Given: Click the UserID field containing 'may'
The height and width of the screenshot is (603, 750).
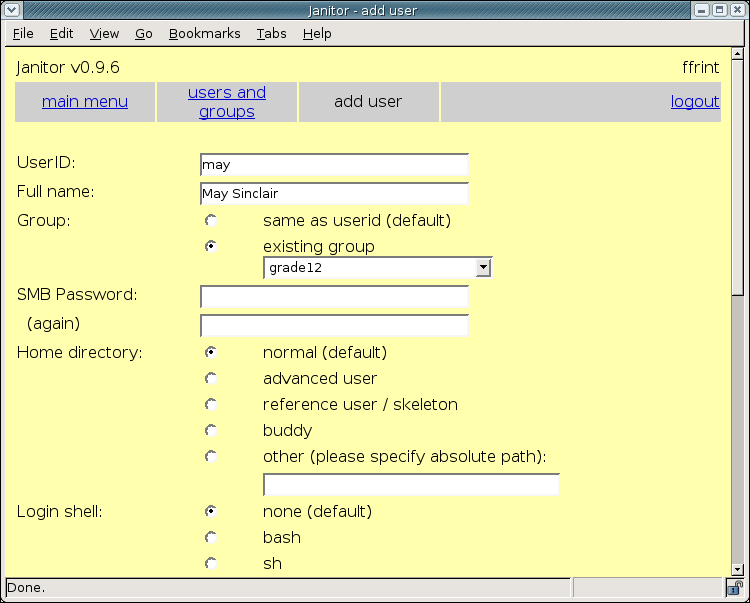Looking at the screenshot, I should [x=334, y=165].
